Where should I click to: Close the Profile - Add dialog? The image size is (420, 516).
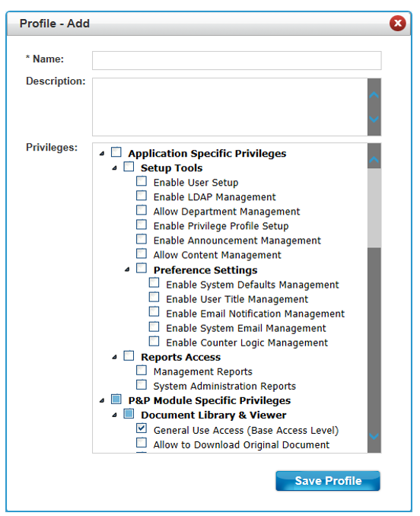click(x=397, y=24)
